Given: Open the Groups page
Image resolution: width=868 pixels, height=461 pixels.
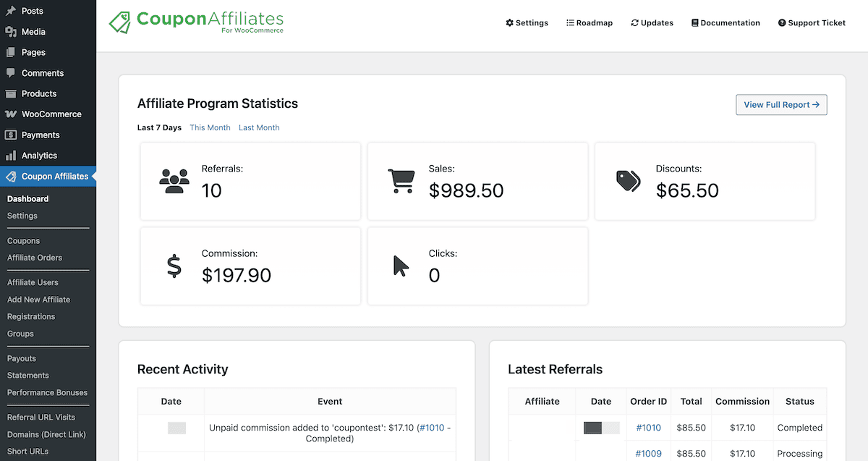Looking at the screenshot, I should click(x=20, y=334).
